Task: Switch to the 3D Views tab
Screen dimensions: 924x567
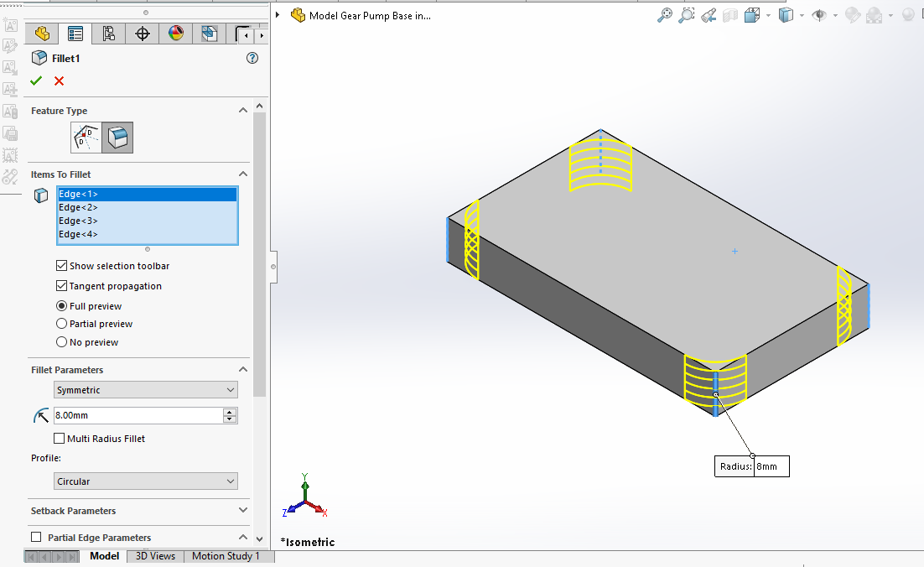Action: pos(155,556)
